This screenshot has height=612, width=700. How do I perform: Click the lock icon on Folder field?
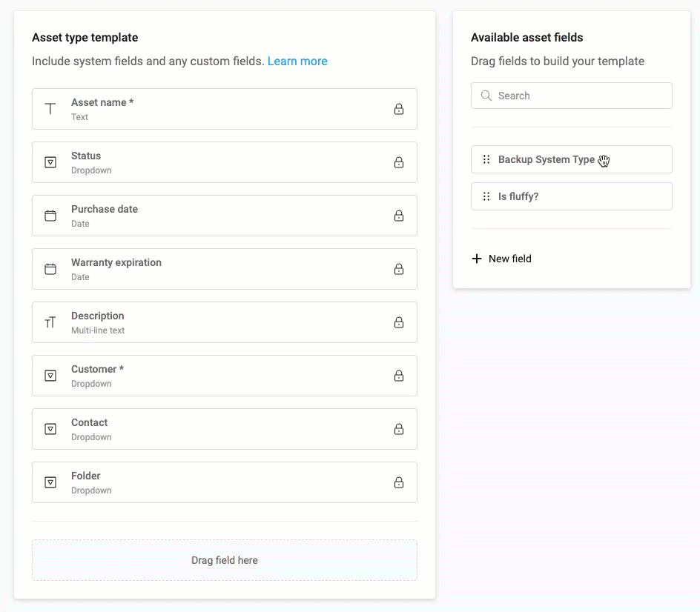pyautogui.click(x=399, y=483)
